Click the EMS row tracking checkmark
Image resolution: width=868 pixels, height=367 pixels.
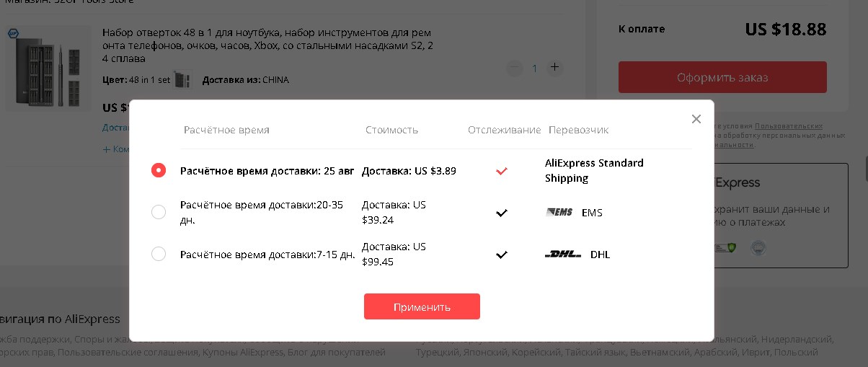coord(502,213)
